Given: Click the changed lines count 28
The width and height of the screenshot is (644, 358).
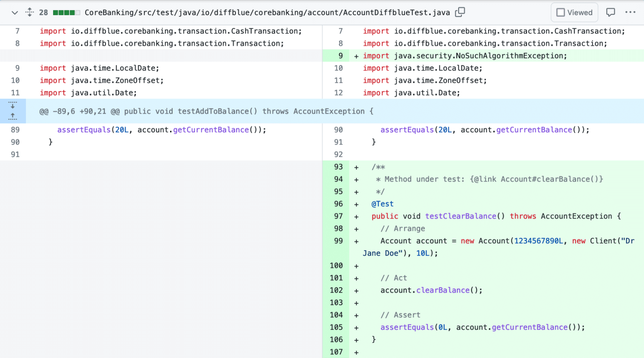Looking at the screenshot, I should 43,13.
